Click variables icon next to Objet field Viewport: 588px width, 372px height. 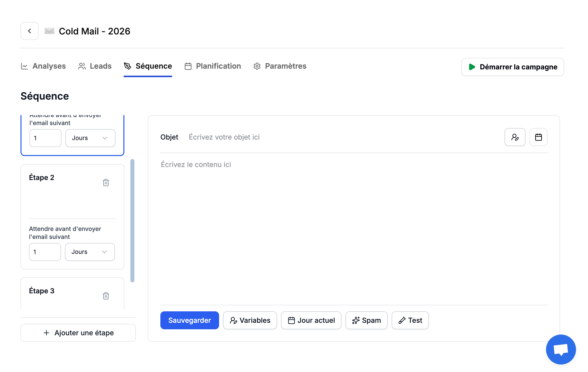pos(515,137)
